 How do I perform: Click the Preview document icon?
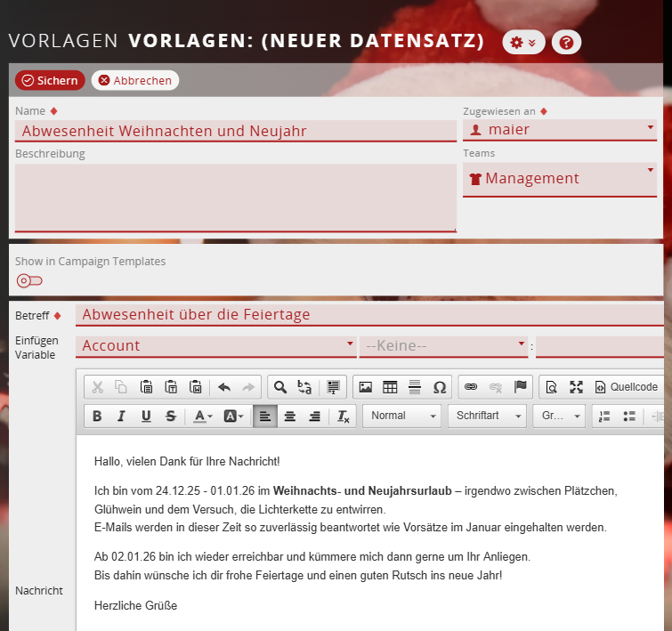pos(552,387)
